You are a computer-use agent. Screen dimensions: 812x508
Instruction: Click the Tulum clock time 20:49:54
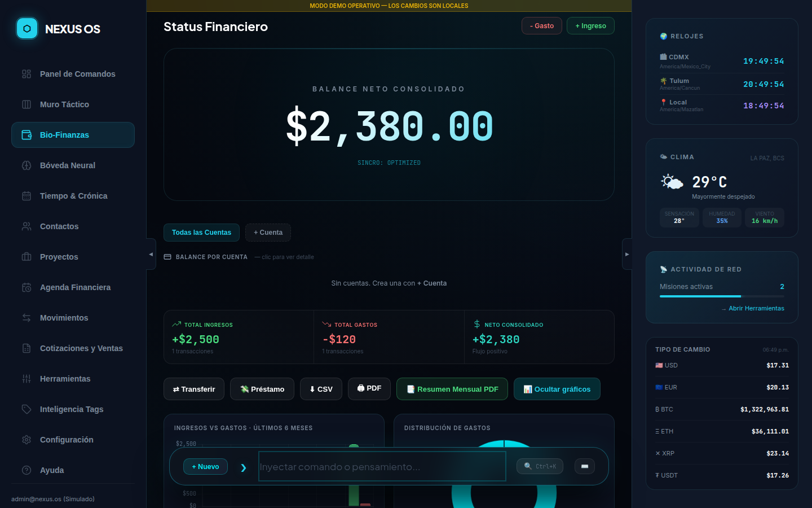pos(764,84)
